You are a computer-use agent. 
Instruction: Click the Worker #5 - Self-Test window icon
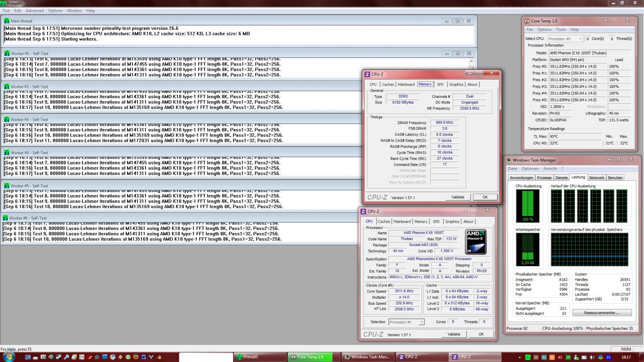click(x=7, y=186)
